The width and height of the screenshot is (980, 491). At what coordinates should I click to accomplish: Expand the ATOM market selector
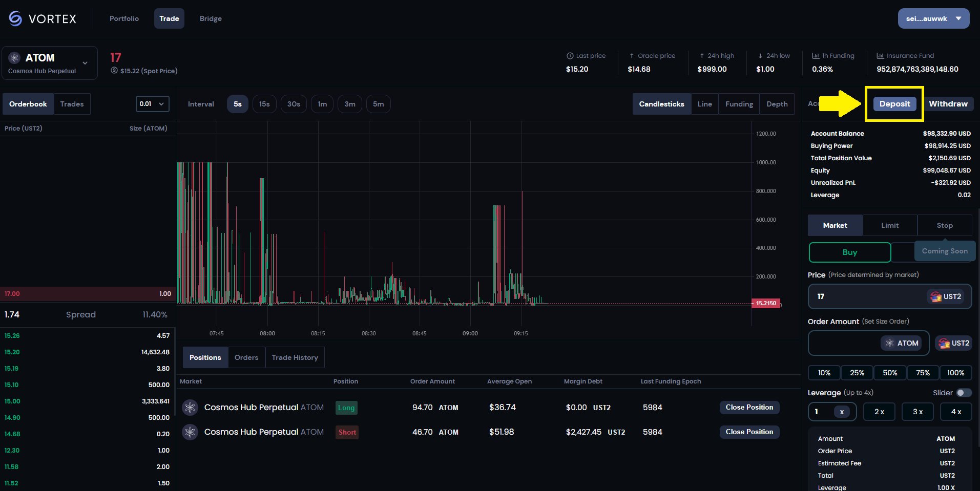85,62
